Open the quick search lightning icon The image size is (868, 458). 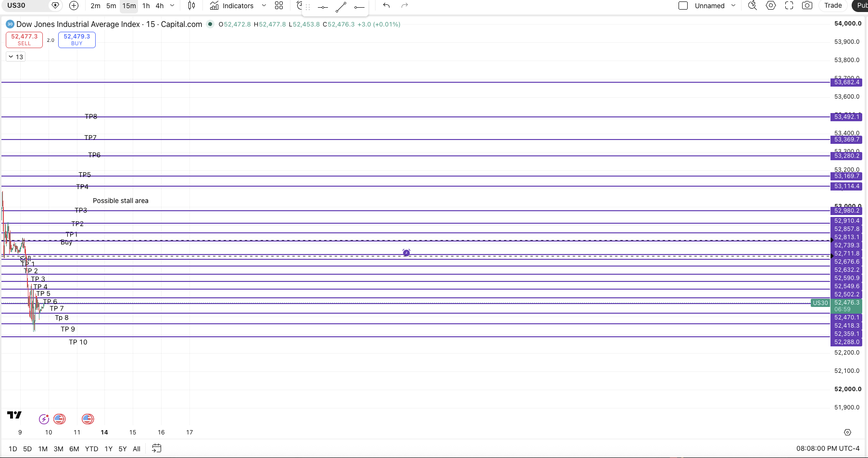click(x=753, y=5)
